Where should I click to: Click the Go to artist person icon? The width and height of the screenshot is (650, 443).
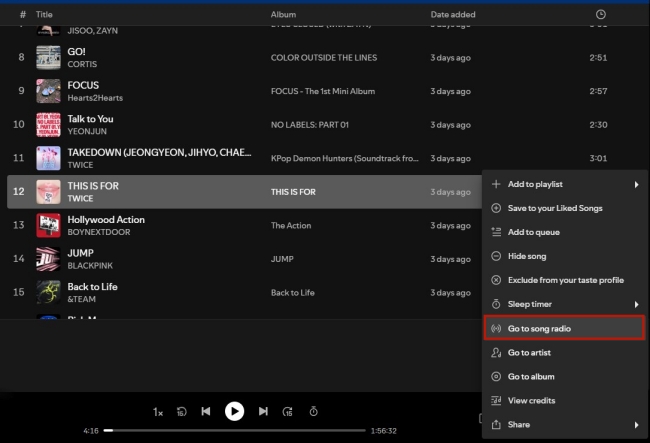pyautogui.click(x=496, y=353)
